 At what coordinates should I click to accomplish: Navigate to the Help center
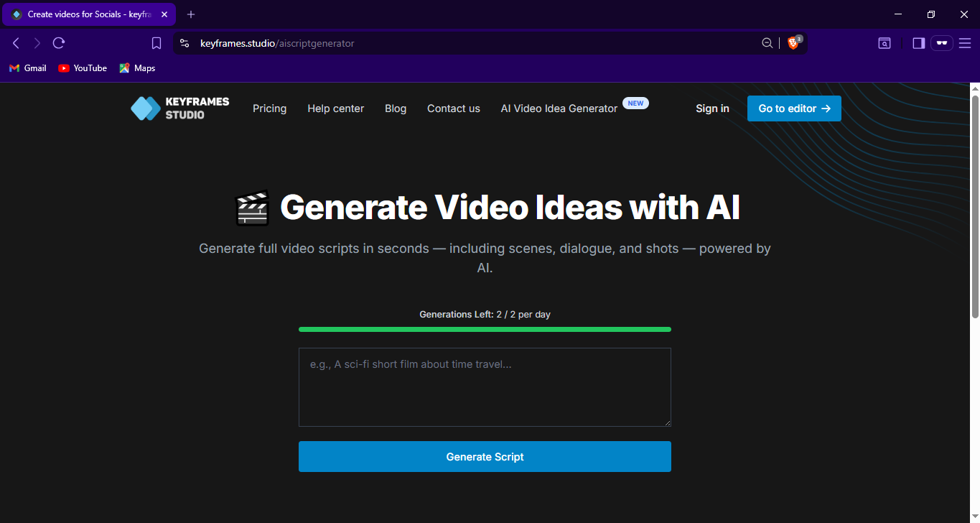coord(335,108)
